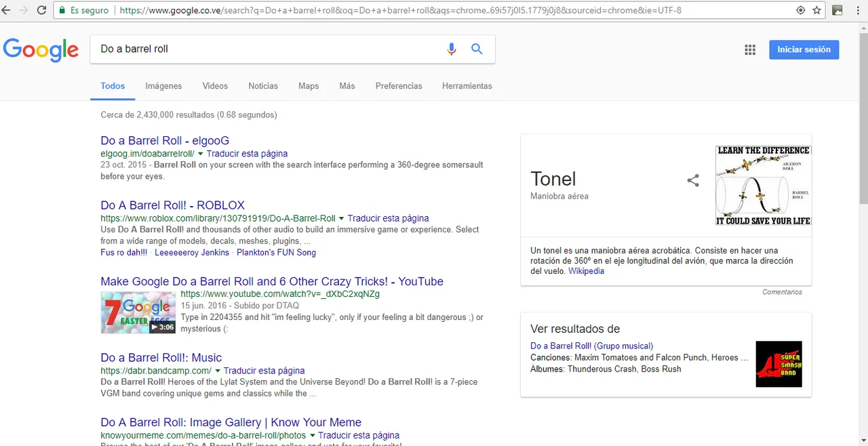Open Chrome three-dot menu
This screenshot has height=446, width=868.
tap(857, 10)
